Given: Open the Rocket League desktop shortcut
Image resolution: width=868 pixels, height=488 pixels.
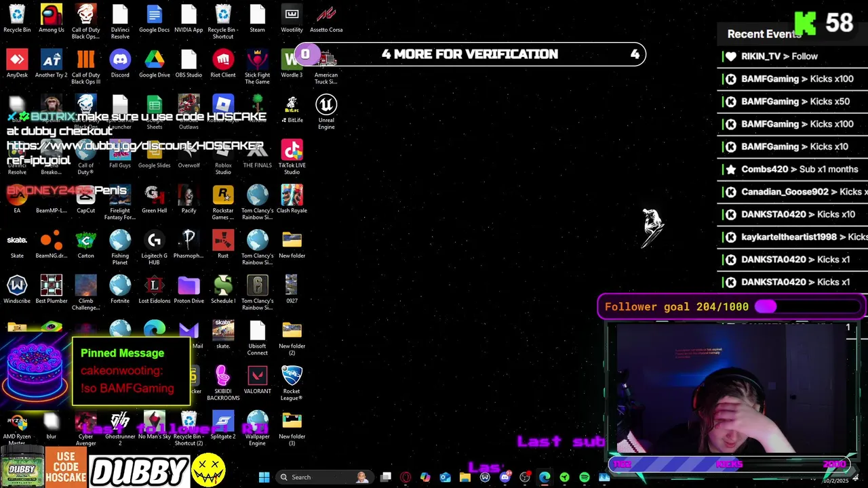Looking at the screenshot, I should (x=292, y=383).
